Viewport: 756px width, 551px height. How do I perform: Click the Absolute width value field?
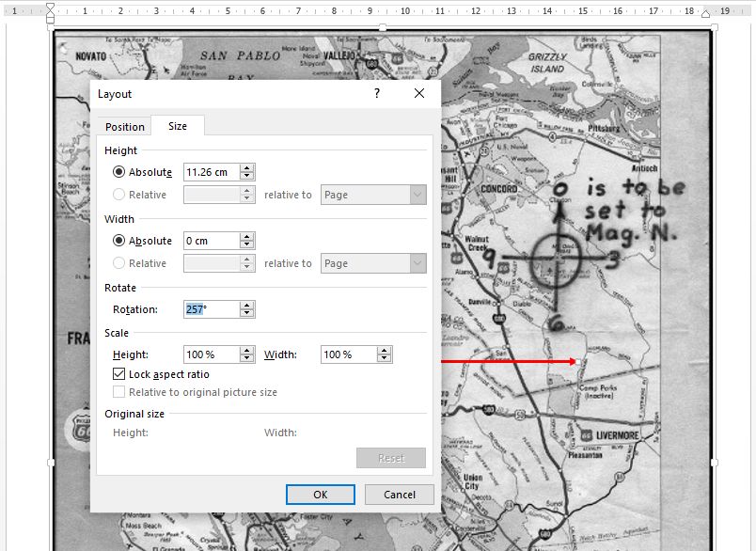(211, 241)
